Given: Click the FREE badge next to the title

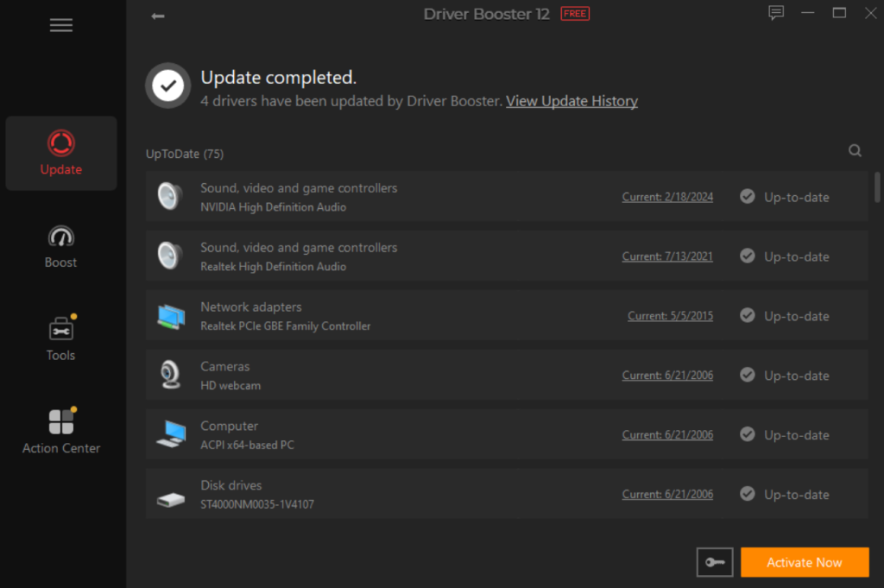Looking at the screenshot, I should coord(574,13).
